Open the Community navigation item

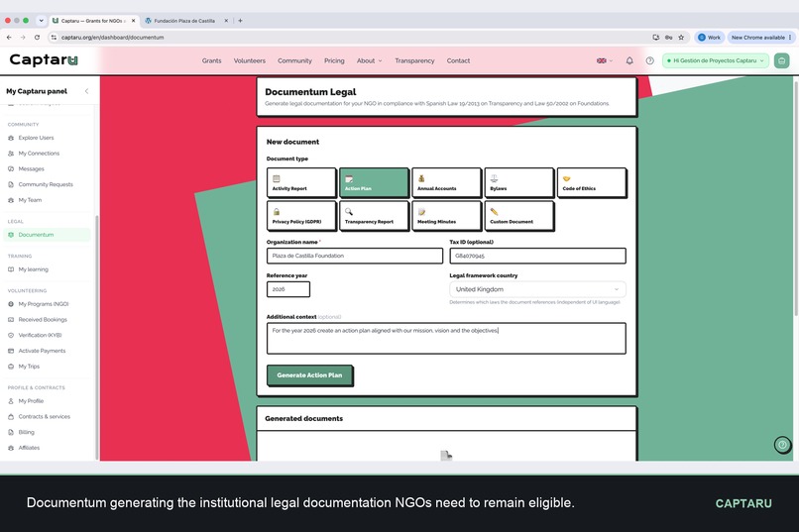(x=294, y=60)
